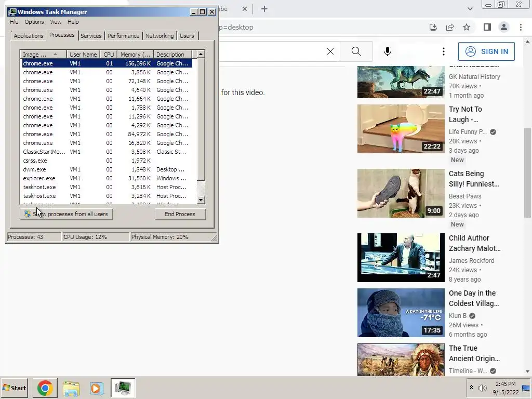Open Cats Being Silly video thumbnail
This screenshot has height=399, width=532.
click(x=401, y=193)
